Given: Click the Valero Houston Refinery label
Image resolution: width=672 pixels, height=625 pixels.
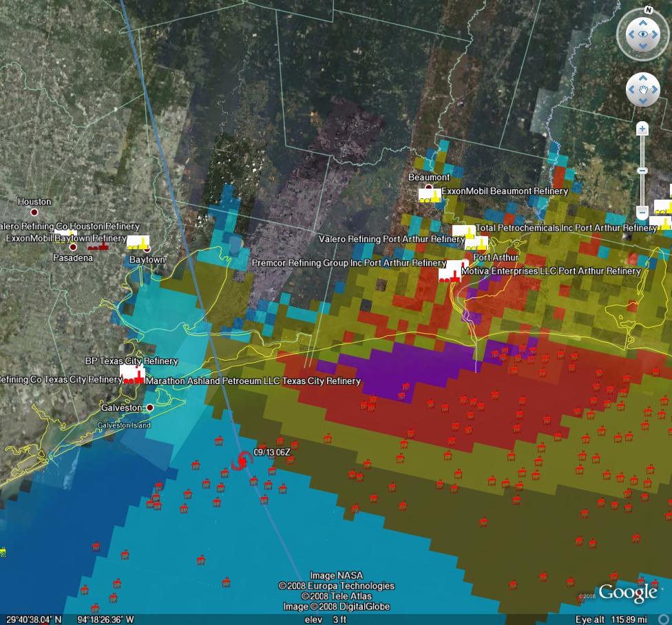Looking at the screenshot, I should [x=70, y=226].
